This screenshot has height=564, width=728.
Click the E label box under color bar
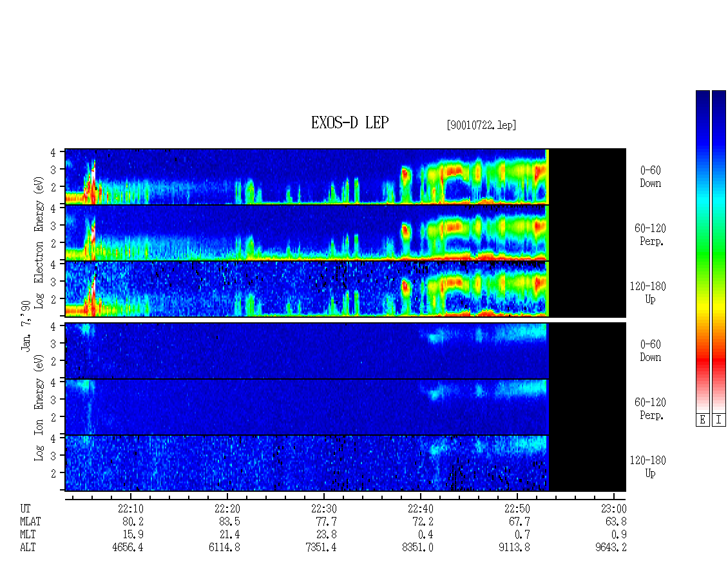(x=702, y=420)
